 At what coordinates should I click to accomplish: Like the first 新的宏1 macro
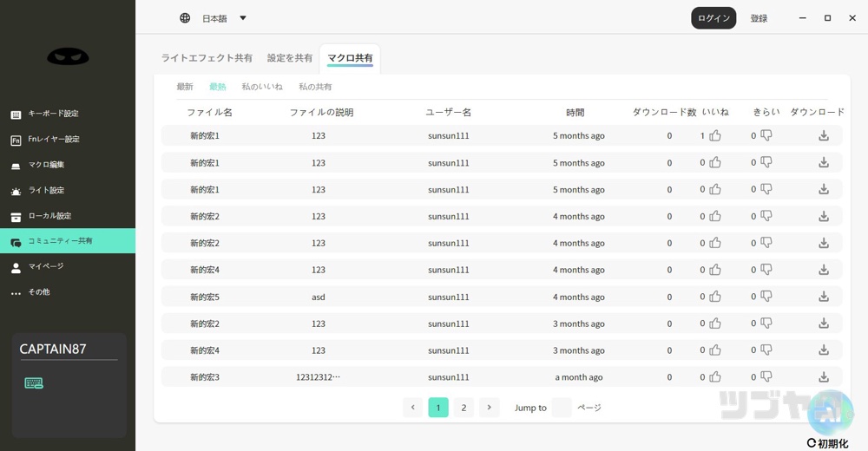715,136
